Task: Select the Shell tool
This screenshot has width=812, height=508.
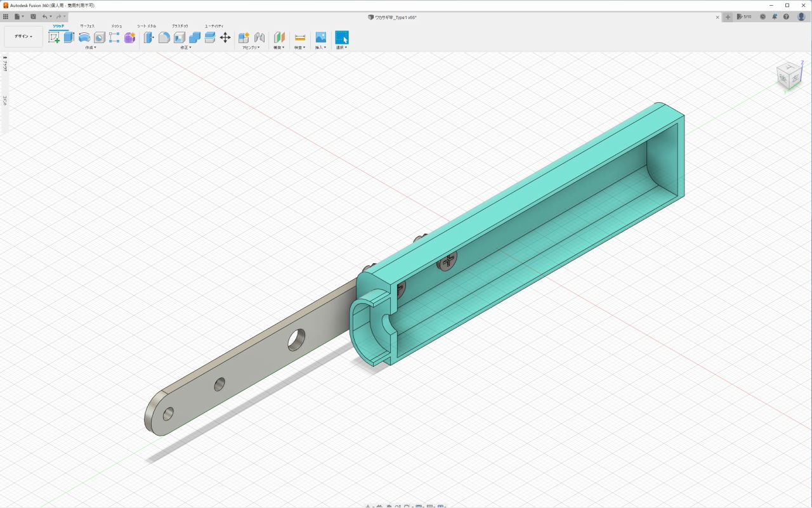Action: pos(180,37)
